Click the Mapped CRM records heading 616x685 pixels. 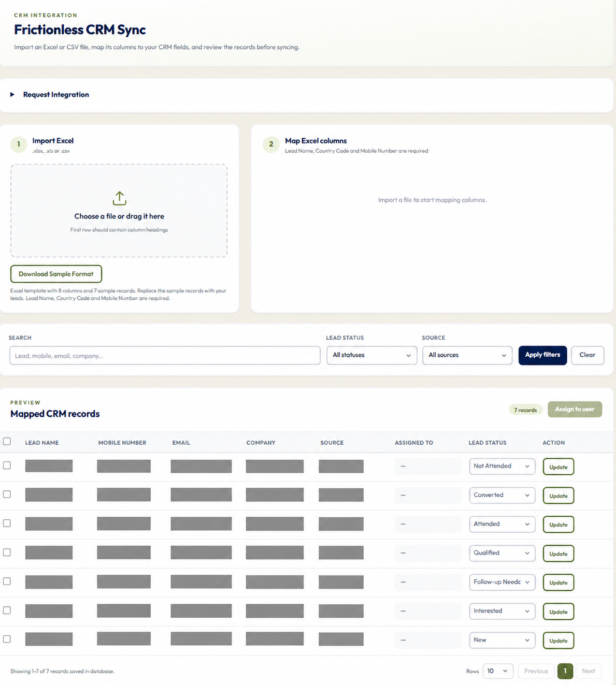[55, 414]
